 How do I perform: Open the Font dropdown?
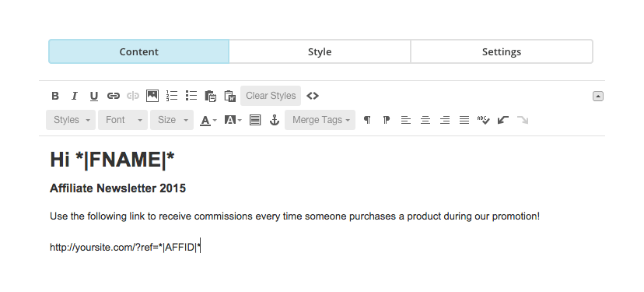tap(123, 120)
